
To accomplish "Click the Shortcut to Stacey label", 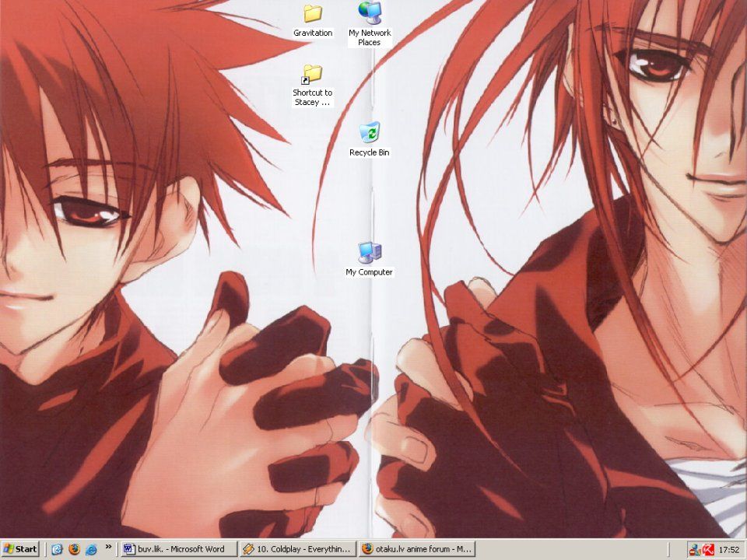I will 313,98.
